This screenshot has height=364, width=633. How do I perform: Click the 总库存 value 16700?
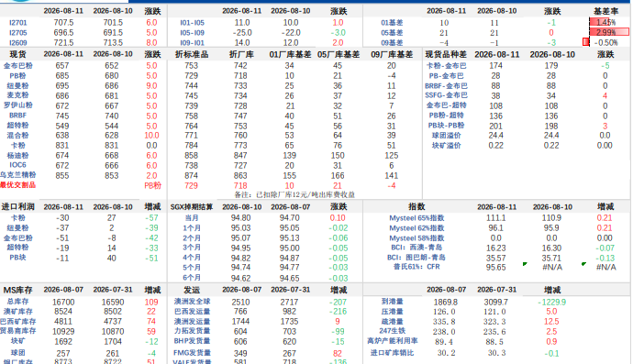(x=63, y=303)
